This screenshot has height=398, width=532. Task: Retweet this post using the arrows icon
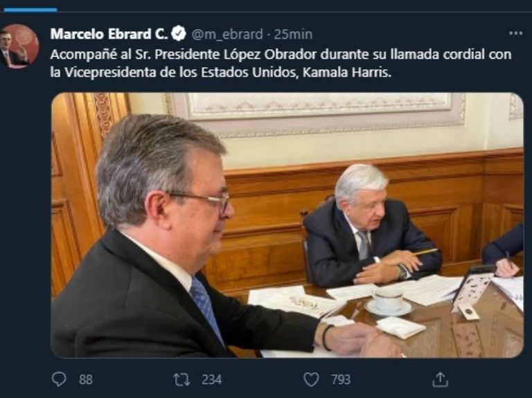[181, 380]
